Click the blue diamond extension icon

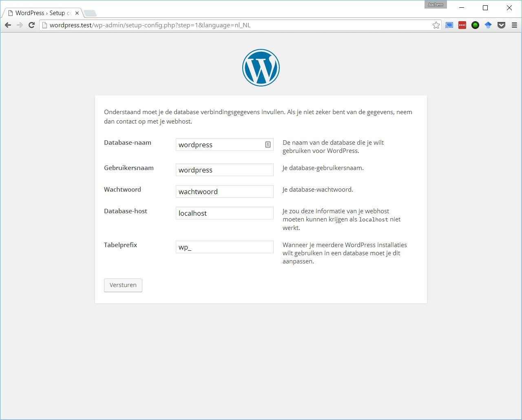click(488, 25)
